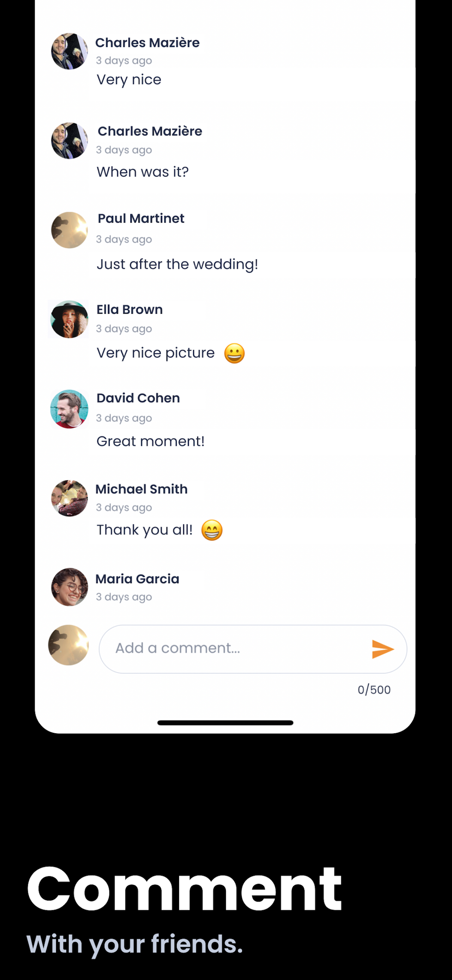
Task: Select the beaming emoji in Michael's comment
Action: point(212,530)
